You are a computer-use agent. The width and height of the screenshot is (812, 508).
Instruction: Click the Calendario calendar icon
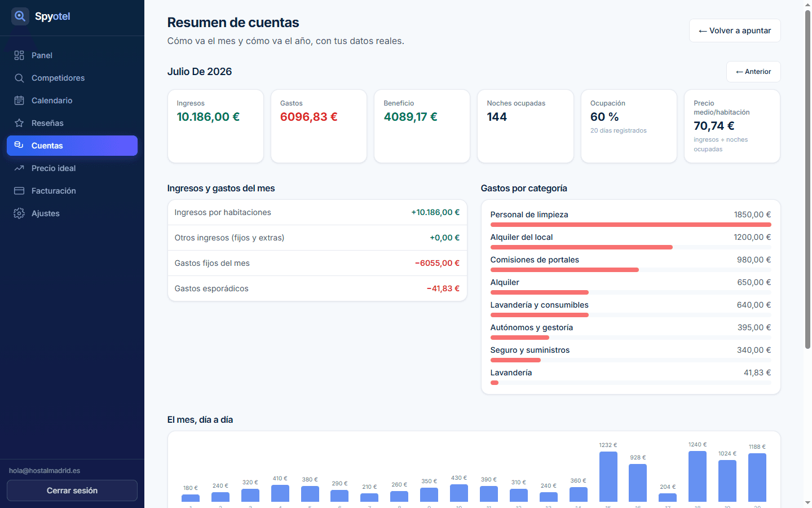(19, 100)
